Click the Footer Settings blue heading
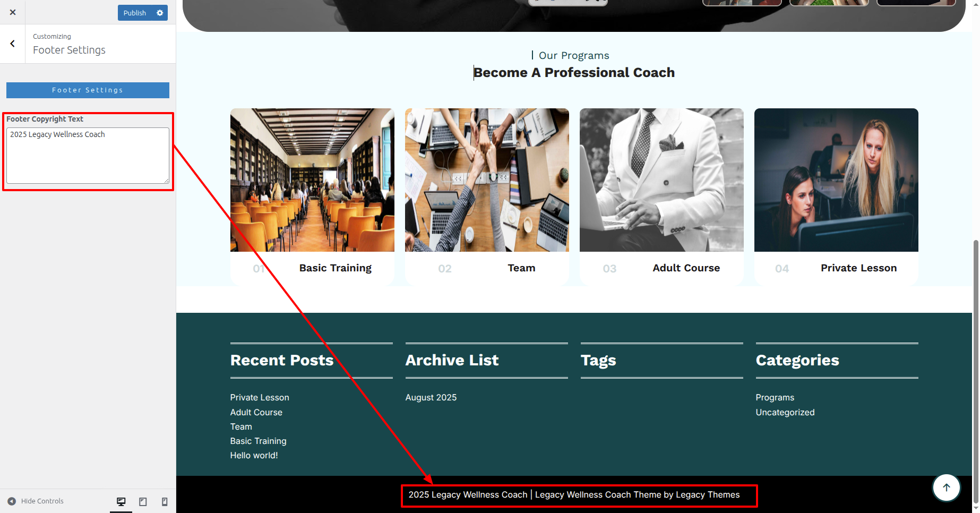980x513 pixels. coord(88,90)
